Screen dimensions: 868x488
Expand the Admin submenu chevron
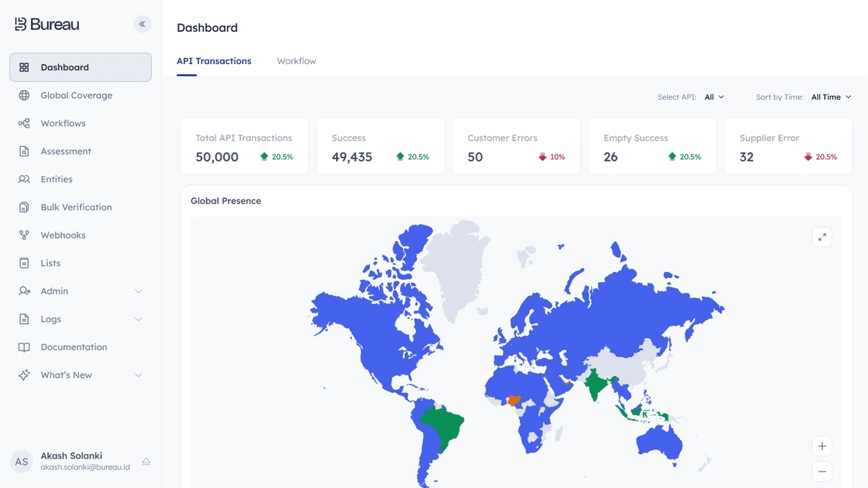tap(138, 291)
